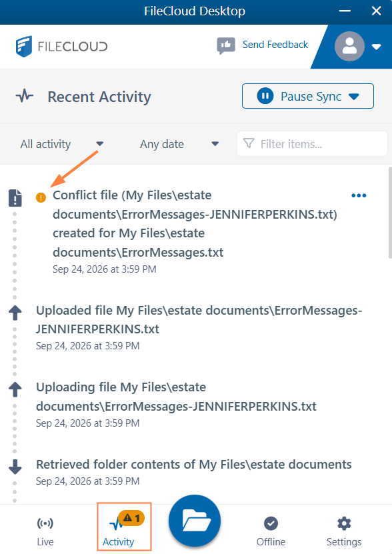Open the Settings tab
The width and height of the screenshot is (392, 554).
[344, 532]
